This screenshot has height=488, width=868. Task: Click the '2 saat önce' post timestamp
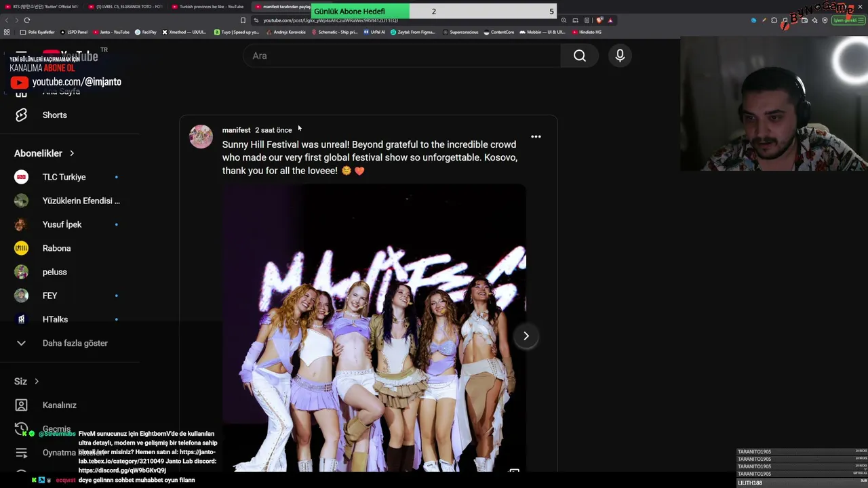[273, 130]
